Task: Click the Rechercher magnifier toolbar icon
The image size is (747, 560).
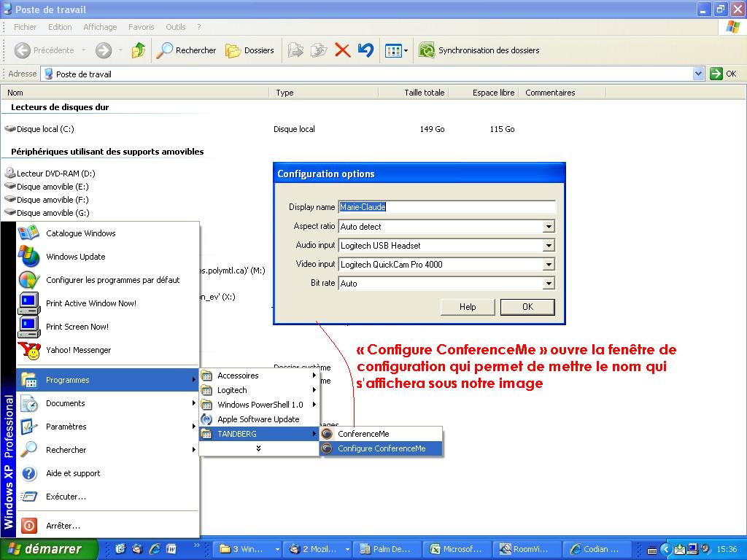Action: (166, 50)
